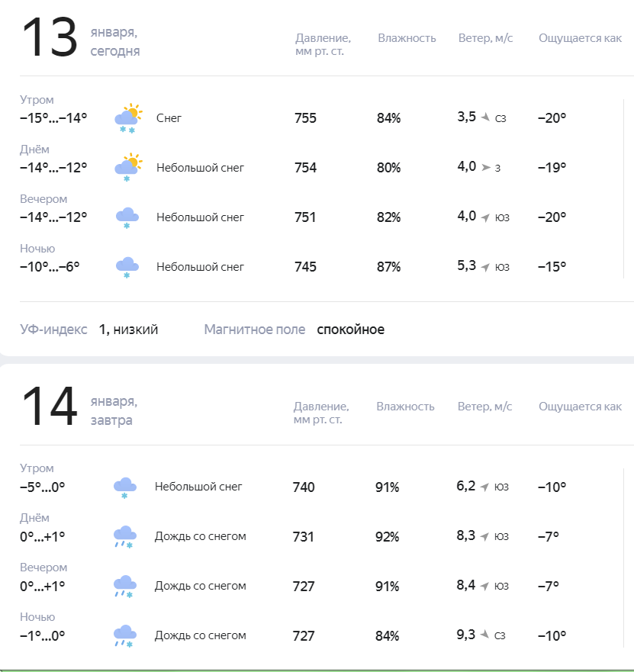Image resolution: width=634 pixels, height=672 pixels.
Task: Click the January 14 daytime sleet icon
Action: click(125, 537)
